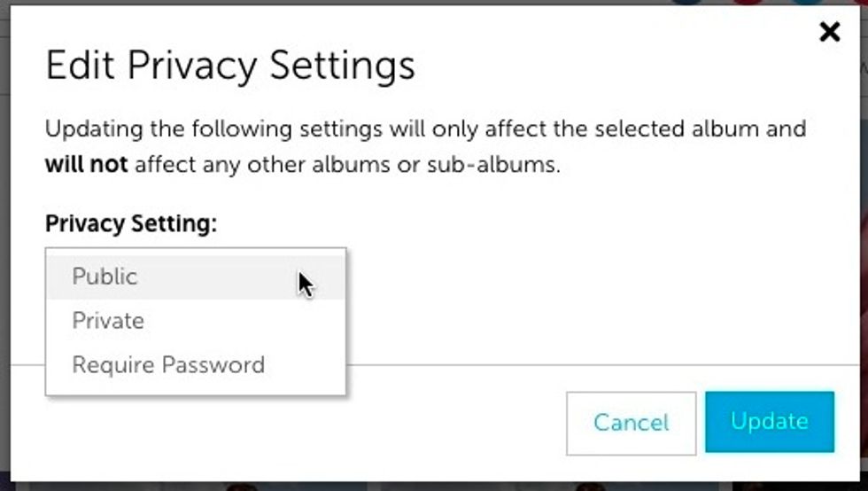
Task: Make album password protected via Require Password
Action: coord(196,365)
